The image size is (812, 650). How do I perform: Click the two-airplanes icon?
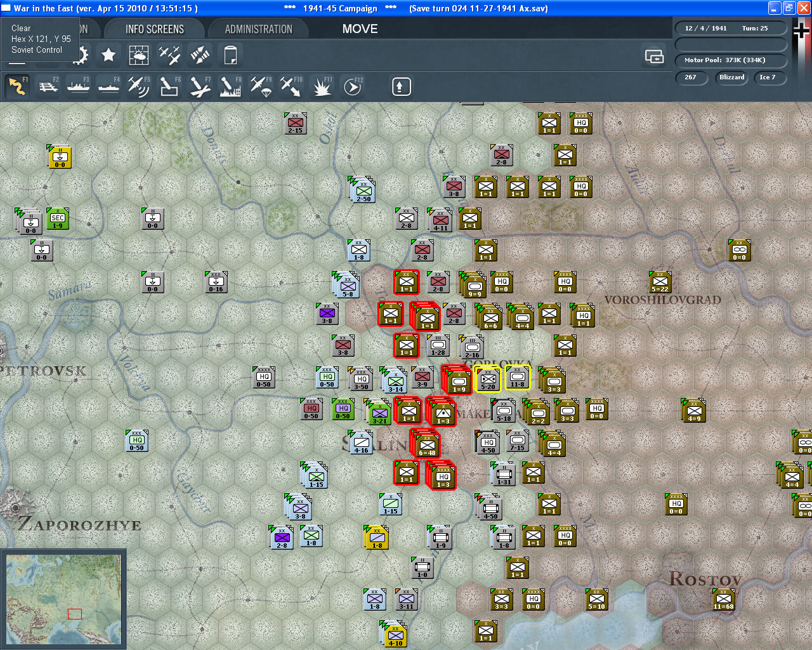coord(169,55)
